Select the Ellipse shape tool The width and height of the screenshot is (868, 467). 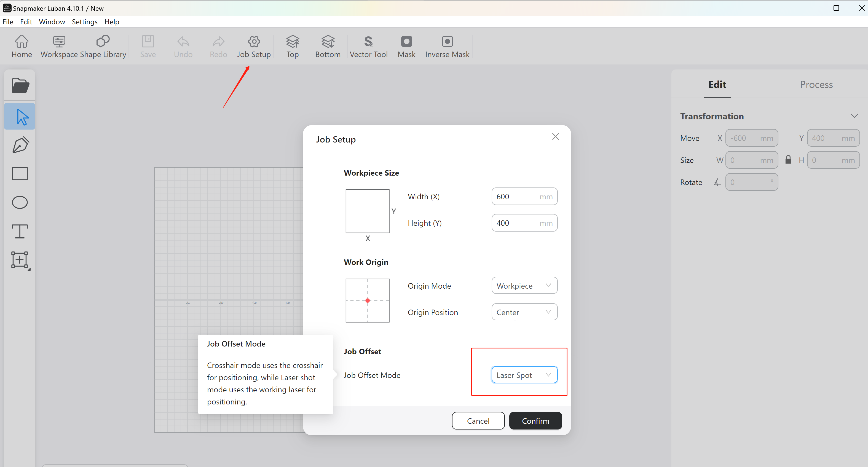tap(20, 203)
